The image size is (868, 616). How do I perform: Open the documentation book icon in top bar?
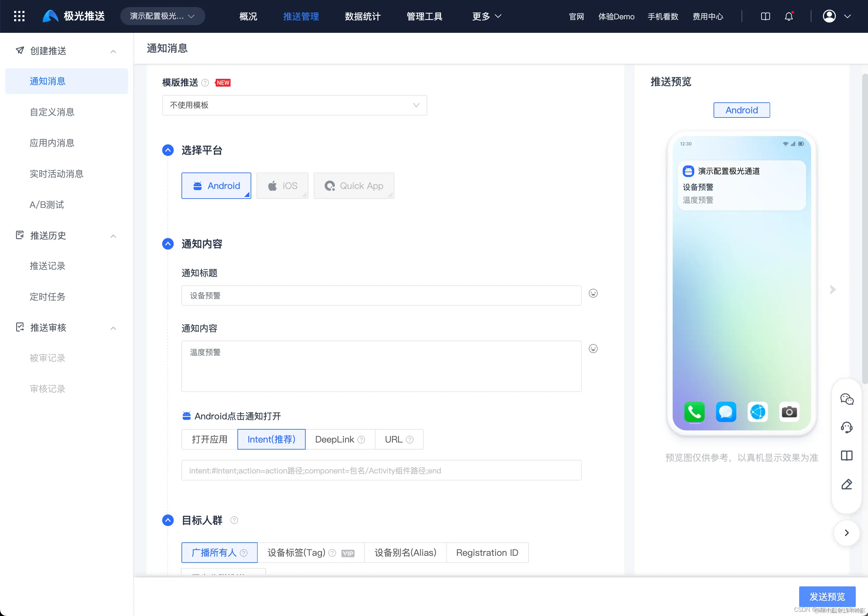[x=765, y=16]
